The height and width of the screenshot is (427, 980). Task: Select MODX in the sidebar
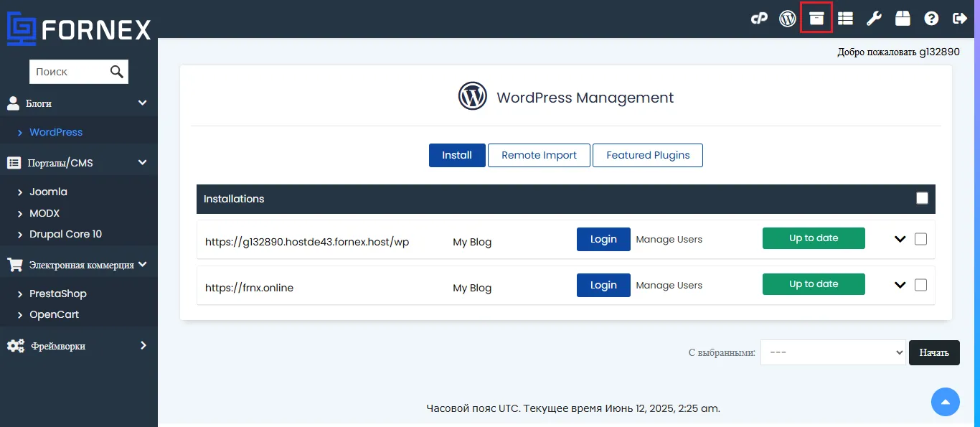[x=44, y=213]
